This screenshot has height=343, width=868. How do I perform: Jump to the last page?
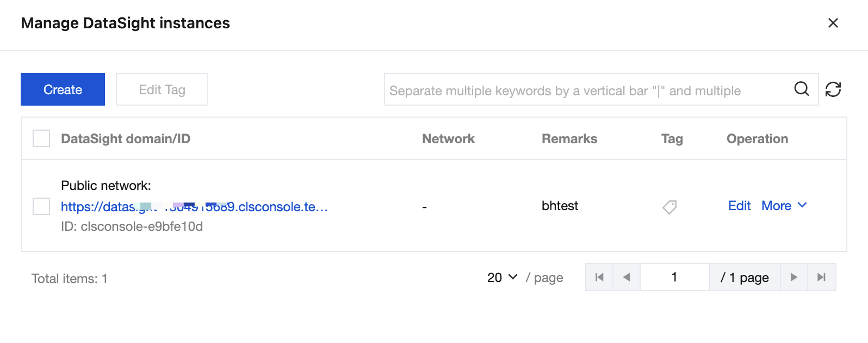point(822,278)
